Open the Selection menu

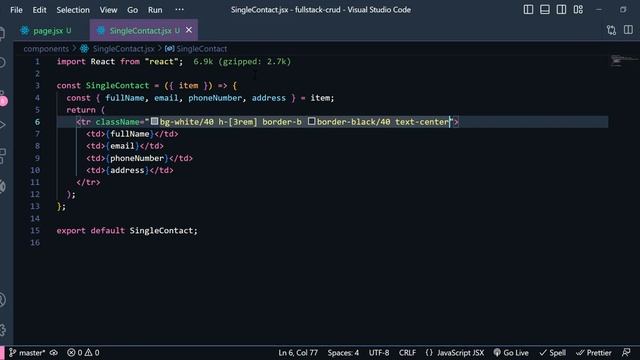coord(73,10)
